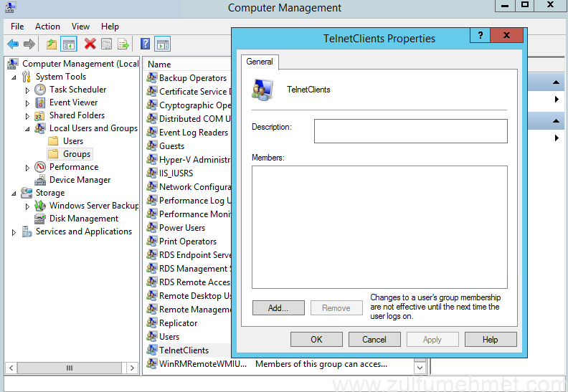Expand Services and Applications node
The height and width of the screenshot is (392, 568).
pyautogui.click(x=14, y=232)
